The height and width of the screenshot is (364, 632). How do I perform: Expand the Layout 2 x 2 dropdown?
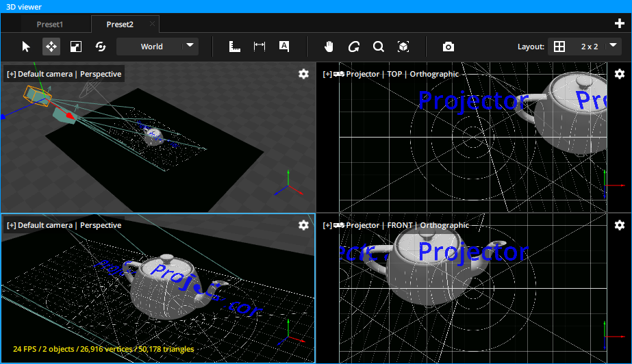pos(613,45)
